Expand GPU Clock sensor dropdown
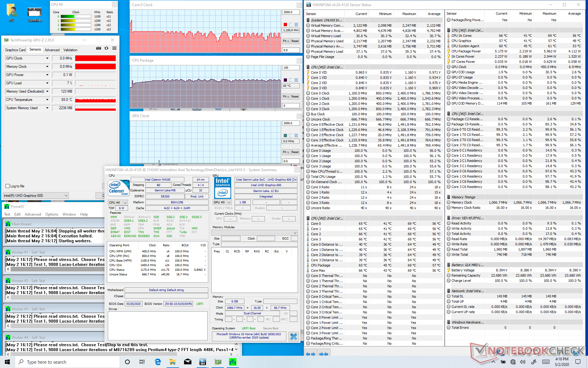 pyautogui.click(x=47, y=58)
